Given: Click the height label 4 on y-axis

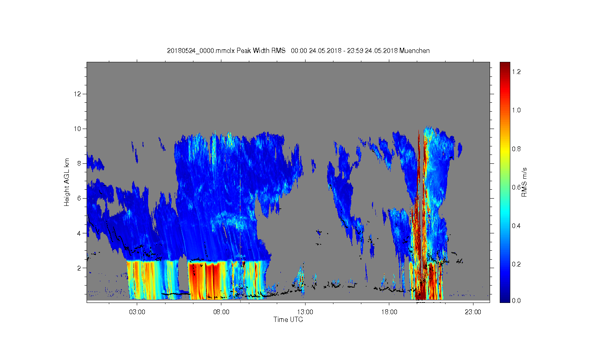Looking at the screenshot, I should (80, 233).
